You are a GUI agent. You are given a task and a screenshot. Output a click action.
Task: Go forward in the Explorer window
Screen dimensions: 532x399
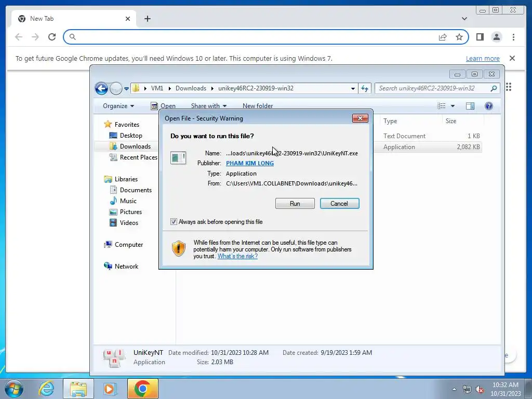coord(116,88)
